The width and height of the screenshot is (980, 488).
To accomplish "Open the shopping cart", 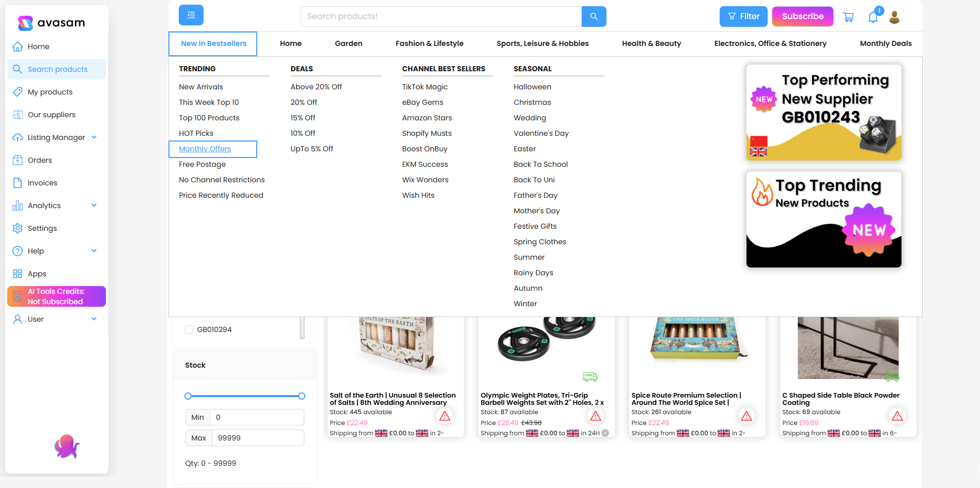I will (x=848, y=17).
